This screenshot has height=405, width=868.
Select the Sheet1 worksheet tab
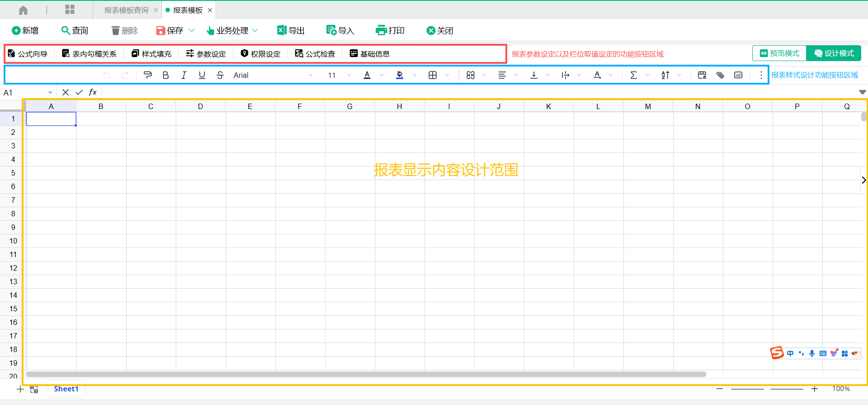click(x=66, y=389)
